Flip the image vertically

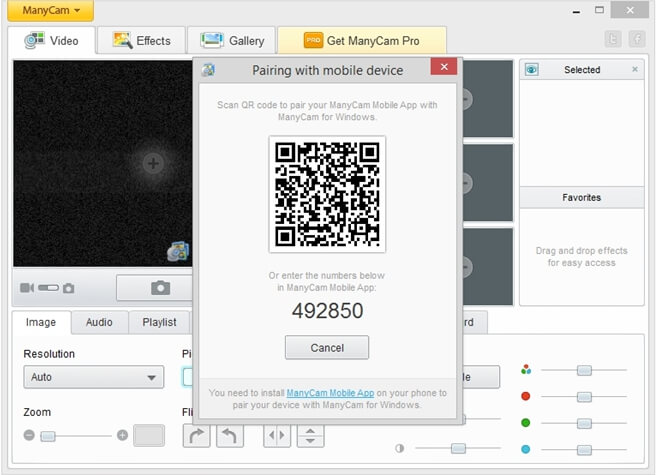pyautogui.click(x=310, y=436)
